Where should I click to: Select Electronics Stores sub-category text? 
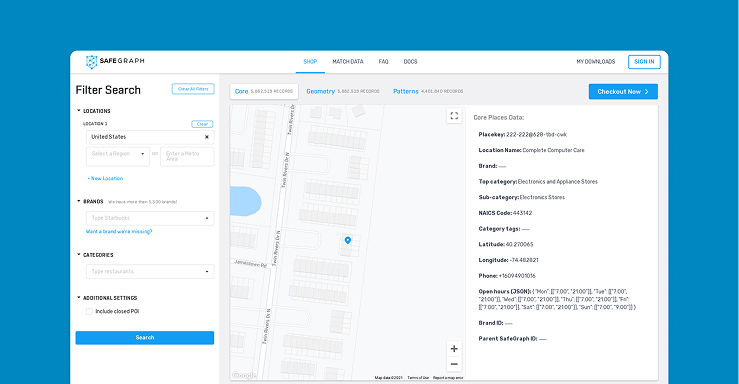[x=542, y=197]
